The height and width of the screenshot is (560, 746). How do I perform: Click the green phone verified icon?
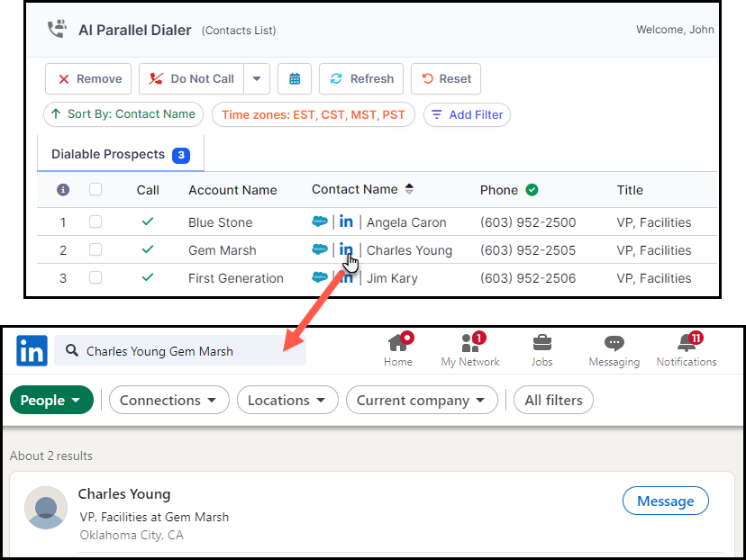coord(532,190)
